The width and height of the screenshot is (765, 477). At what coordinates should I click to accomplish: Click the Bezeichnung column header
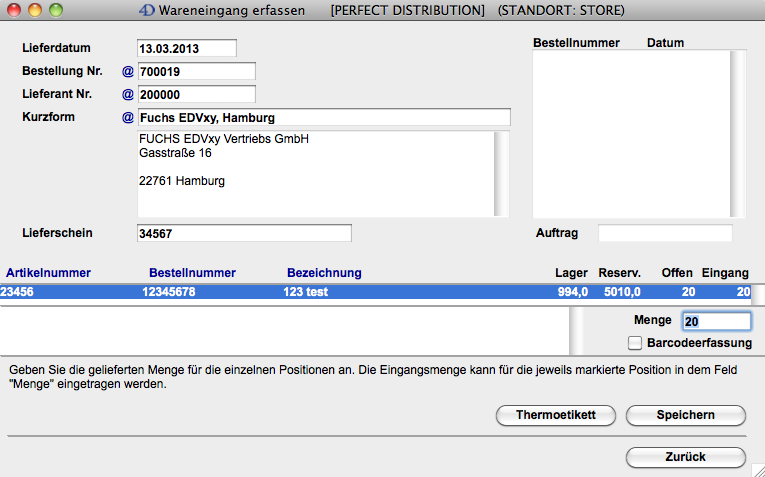[324, 272]
